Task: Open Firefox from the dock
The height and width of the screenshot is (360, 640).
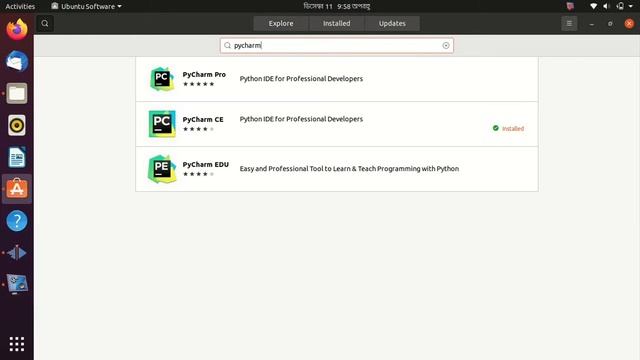Action: pyautogui.click(x=17, y=29)
